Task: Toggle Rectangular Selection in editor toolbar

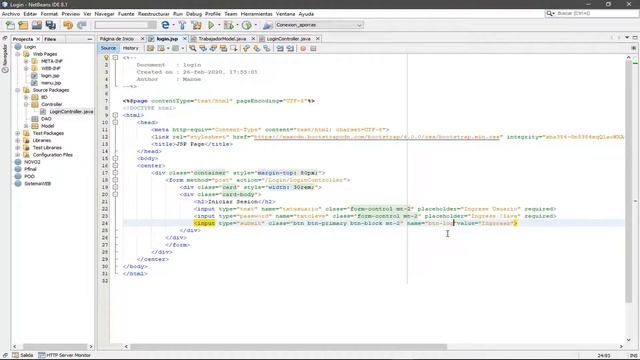Action: (x=233, y=49)
